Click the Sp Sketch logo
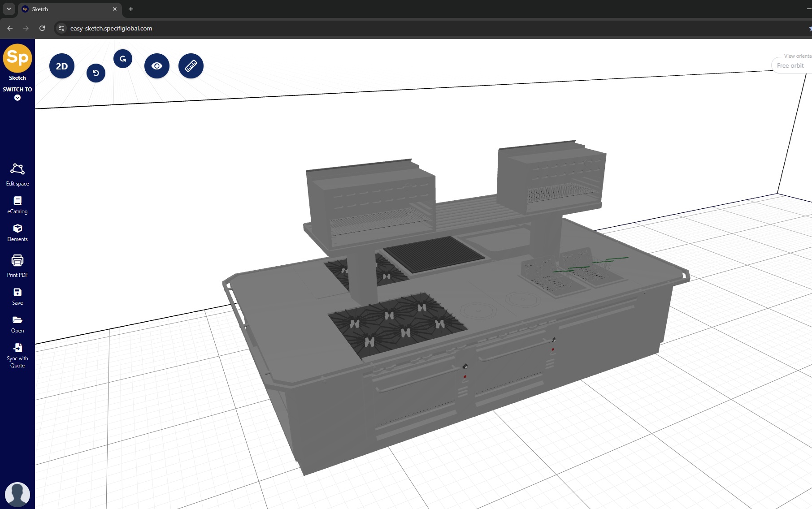812x509 pixels. [x=17, y=58]
